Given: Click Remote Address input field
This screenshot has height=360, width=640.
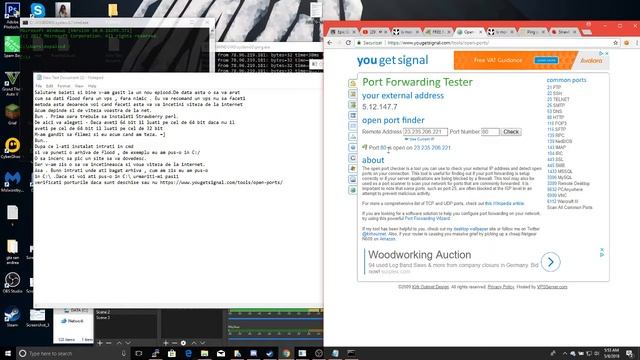Looking at the screenshot, I should tap(425, 132).
